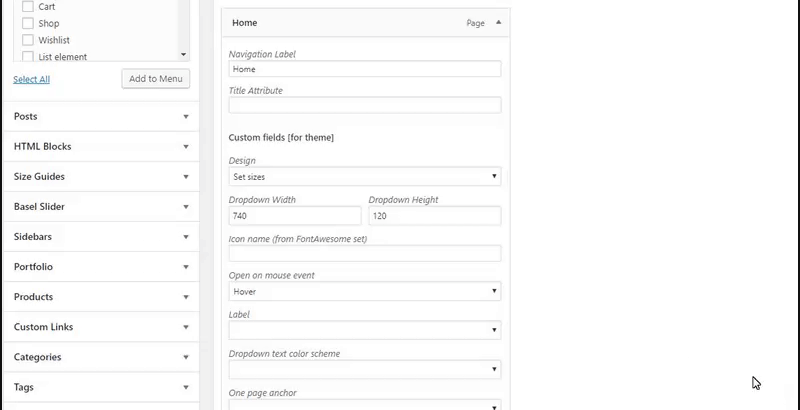Click the Select All link

[32, 79]
